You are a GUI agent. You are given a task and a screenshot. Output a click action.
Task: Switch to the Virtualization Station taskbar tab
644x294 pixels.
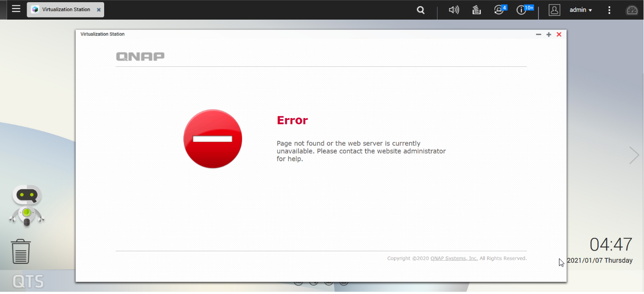pyautogui.click(x=62, y=9)
